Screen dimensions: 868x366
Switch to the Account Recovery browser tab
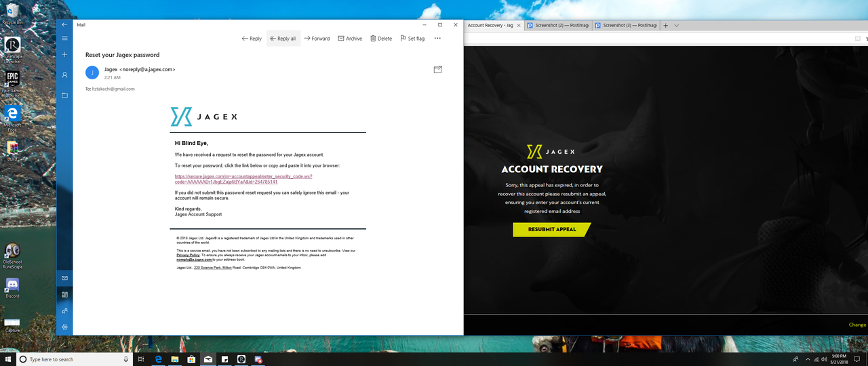tap(493, 25)
